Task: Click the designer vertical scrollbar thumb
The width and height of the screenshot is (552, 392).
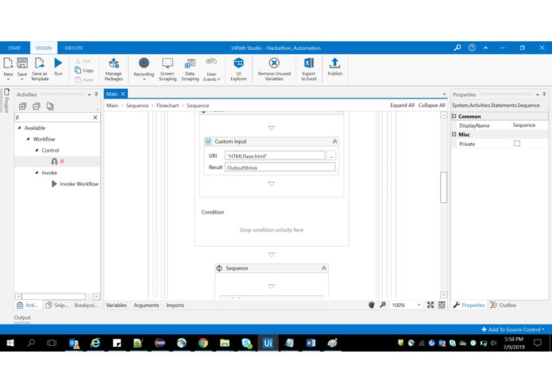Action: 443,187
